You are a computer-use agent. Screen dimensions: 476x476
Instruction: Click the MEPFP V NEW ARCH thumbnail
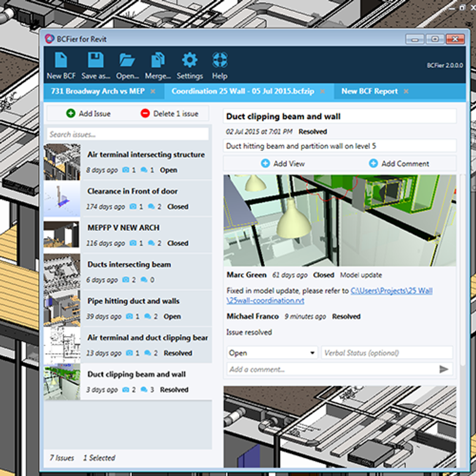62,235
